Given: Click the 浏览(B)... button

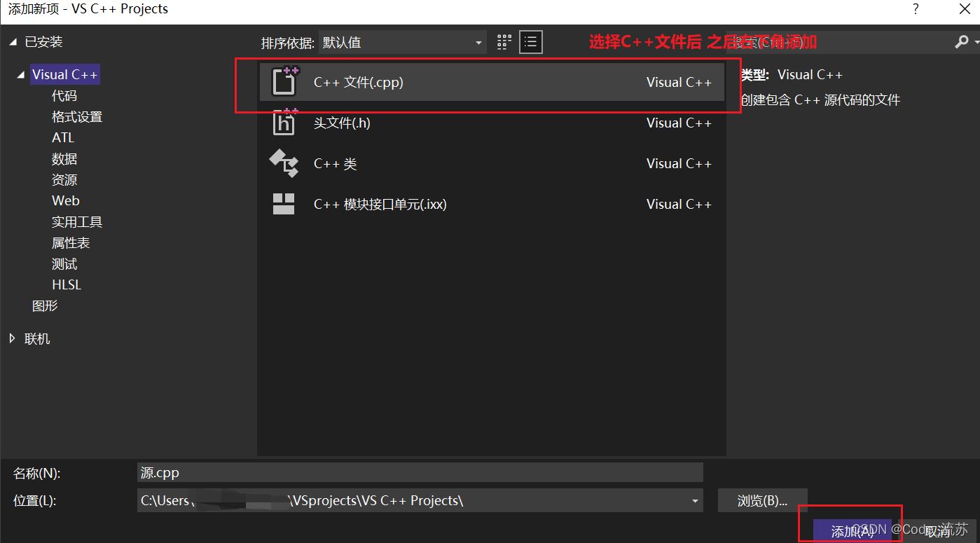Looking at the screenshot, I should [x=763, y=501].
